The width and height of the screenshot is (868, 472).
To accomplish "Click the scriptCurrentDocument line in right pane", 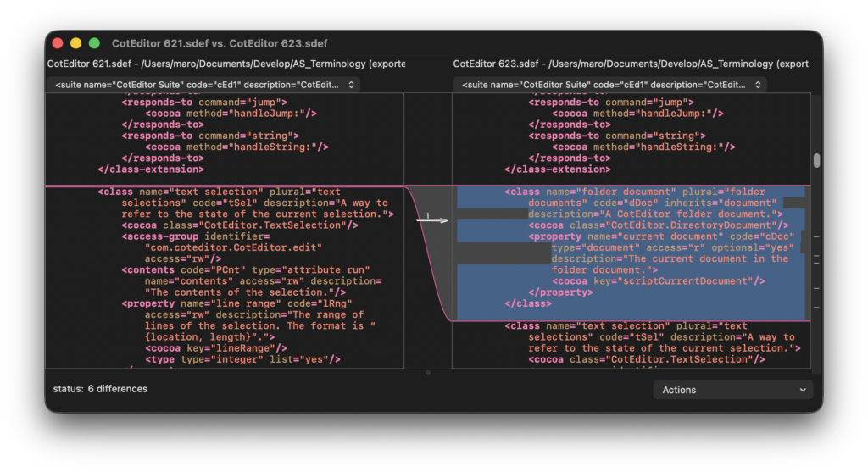I will [659, 281].
